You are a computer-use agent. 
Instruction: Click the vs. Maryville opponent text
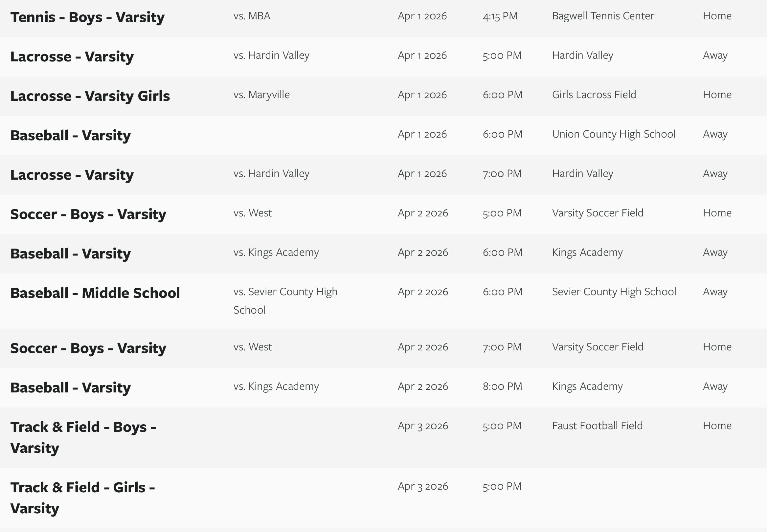coord(261,95)
